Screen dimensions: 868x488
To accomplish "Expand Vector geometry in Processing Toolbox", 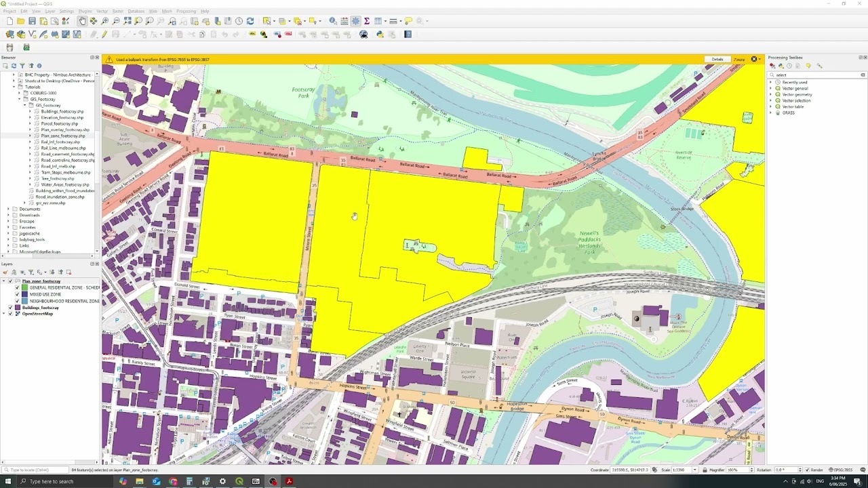I will 771,94.
